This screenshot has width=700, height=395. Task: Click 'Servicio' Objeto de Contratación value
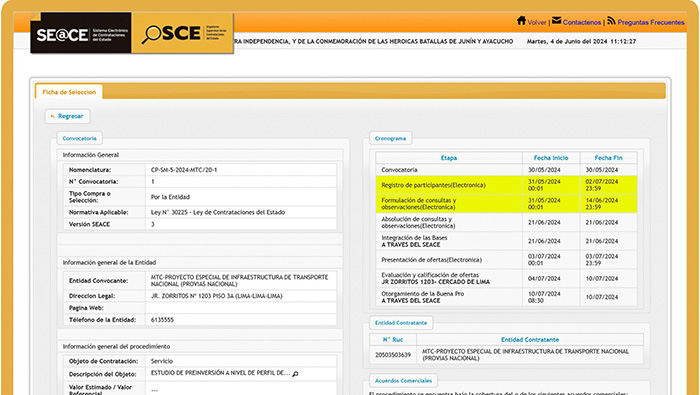point(162,361)
